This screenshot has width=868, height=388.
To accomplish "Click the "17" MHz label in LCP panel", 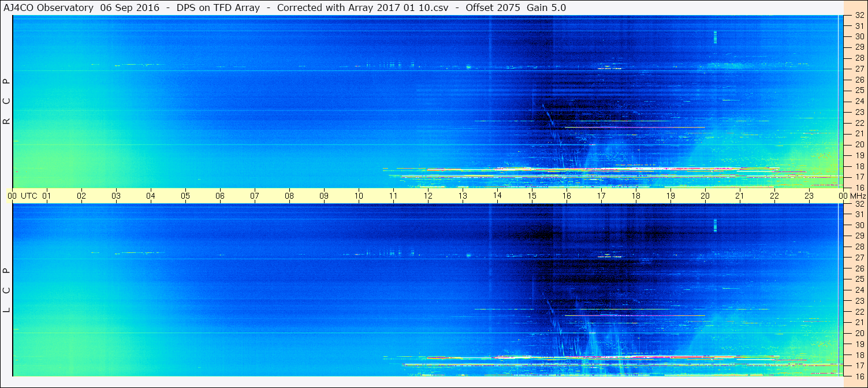I will pyautogui.click(x=859, y=365).
